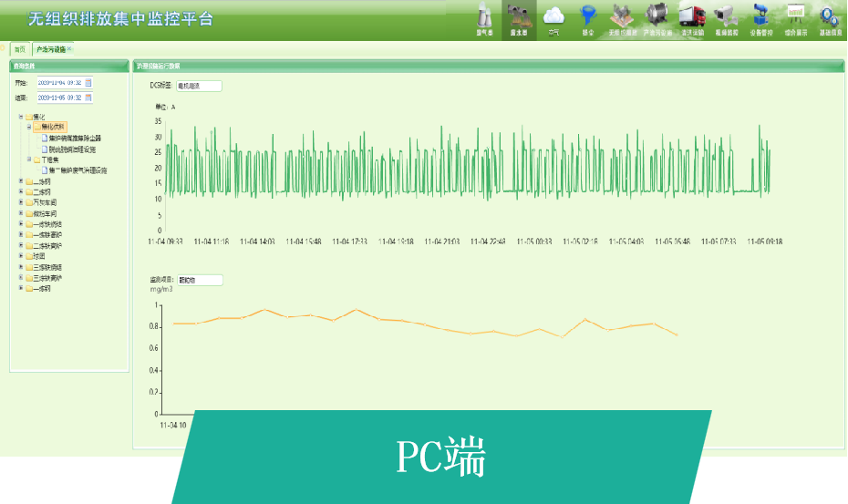
Task: Select the first device under the highlighted folder
Action: pos(75,139)
